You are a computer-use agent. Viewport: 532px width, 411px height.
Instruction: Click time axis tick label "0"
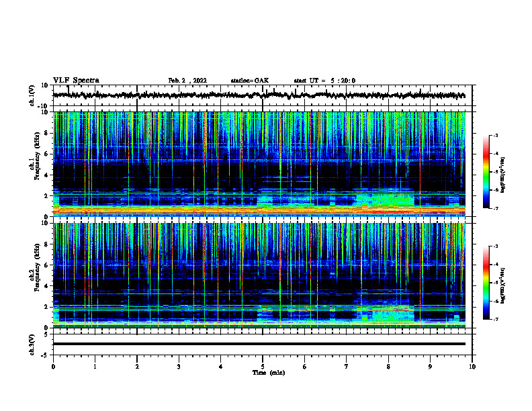click(53, 367)
